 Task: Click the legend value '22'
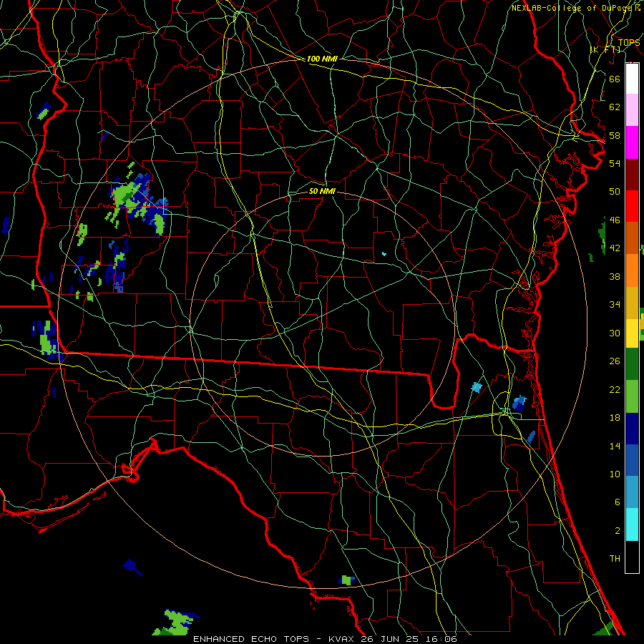pyautogui.click(x=615, y=389)
